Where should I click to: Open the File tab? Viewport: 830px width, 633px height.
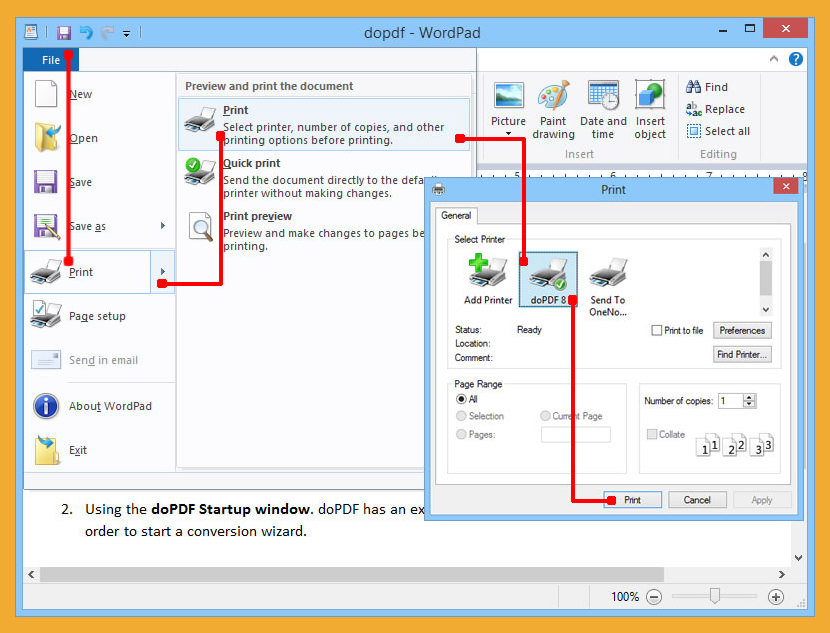pyautogui.click(x=51, y=60)
